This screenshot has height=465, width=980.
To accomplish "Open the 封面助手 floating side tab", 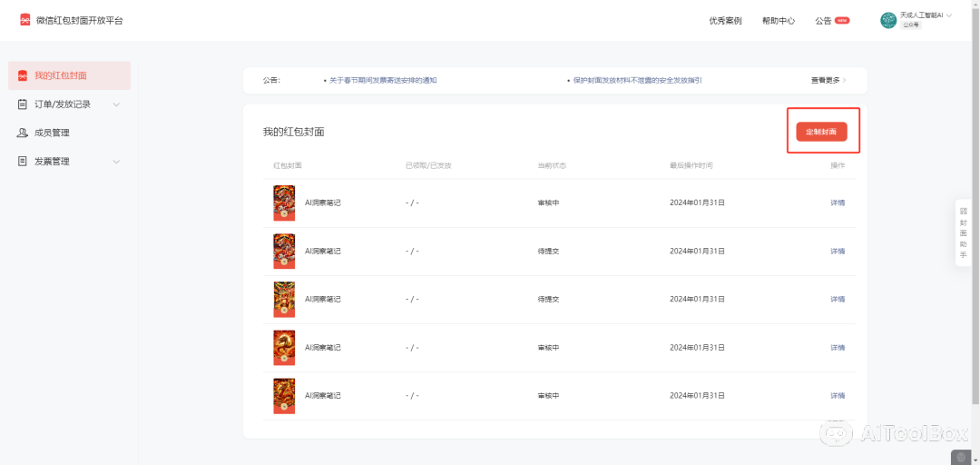I will click(963, 232).
